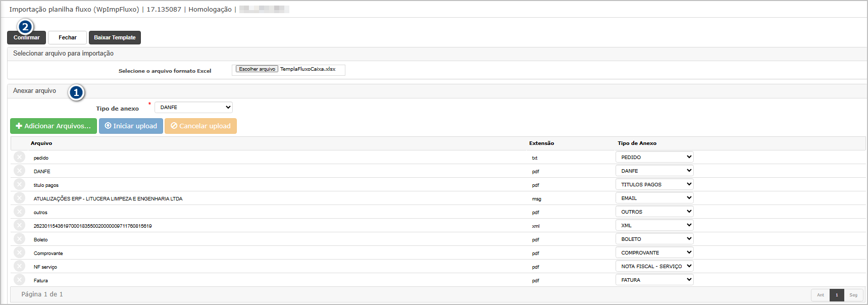Download template via Baixar Template
Image resolution: width=868 pixels, height=305 pixels.
(115, 38)
